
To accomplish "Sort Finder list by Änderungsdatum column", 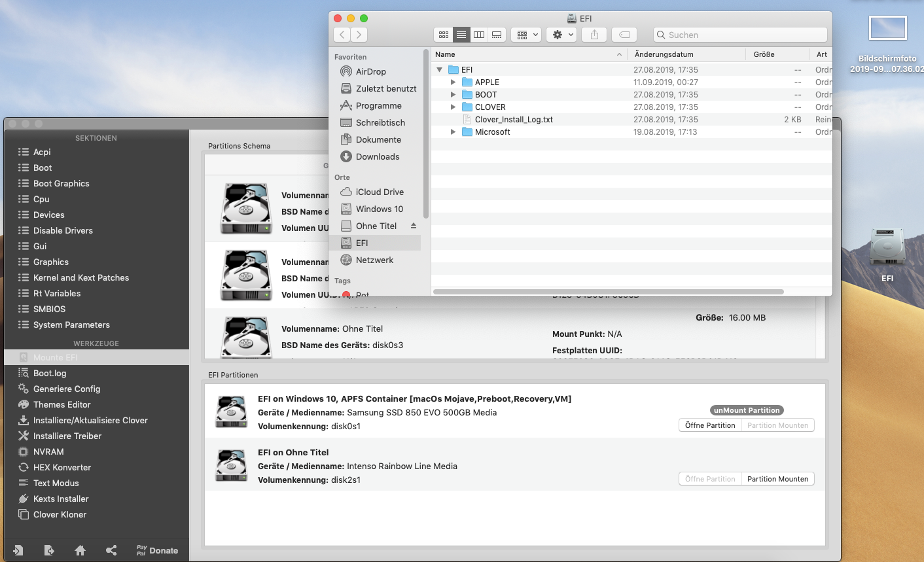I will [x=686, y=54].
